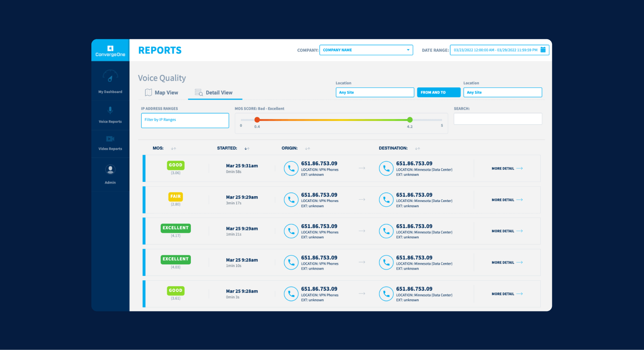Click the 3min 17s call duration
This screenshot has height=350, width=644.
coord(234,203)
